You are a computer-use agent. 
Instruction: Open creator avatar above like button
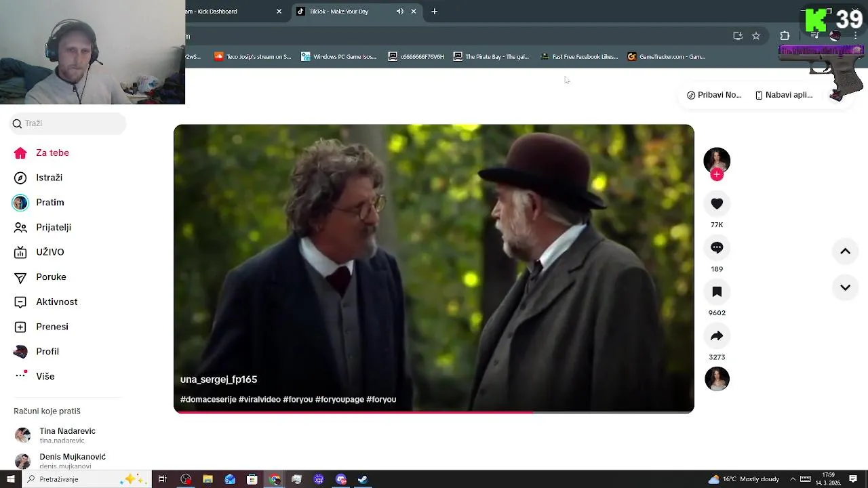point(717,160)
